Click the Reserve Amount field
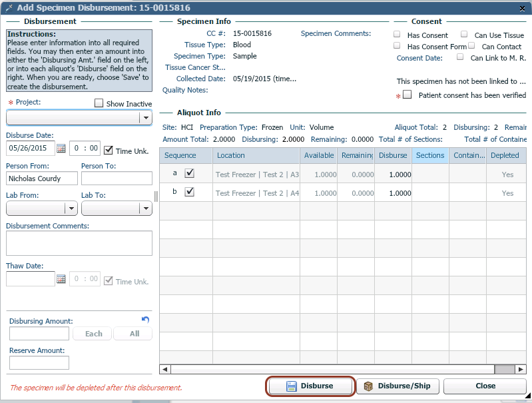This screenshot has height=403, width=532. click(x=39, y=362)
